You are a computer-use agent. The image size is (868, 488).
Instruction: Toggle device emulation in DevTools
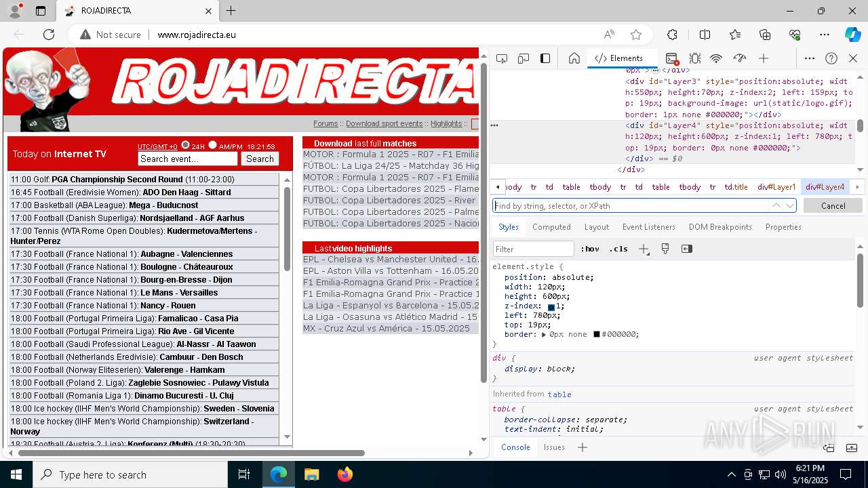pyautogui.click(x=523, y=58)
